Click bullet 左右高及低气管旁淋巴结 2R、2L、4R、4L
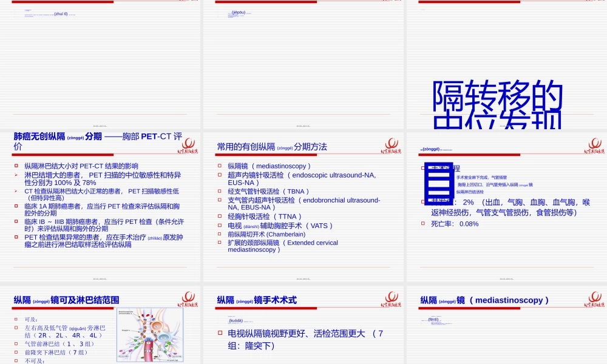 (65, 331)
